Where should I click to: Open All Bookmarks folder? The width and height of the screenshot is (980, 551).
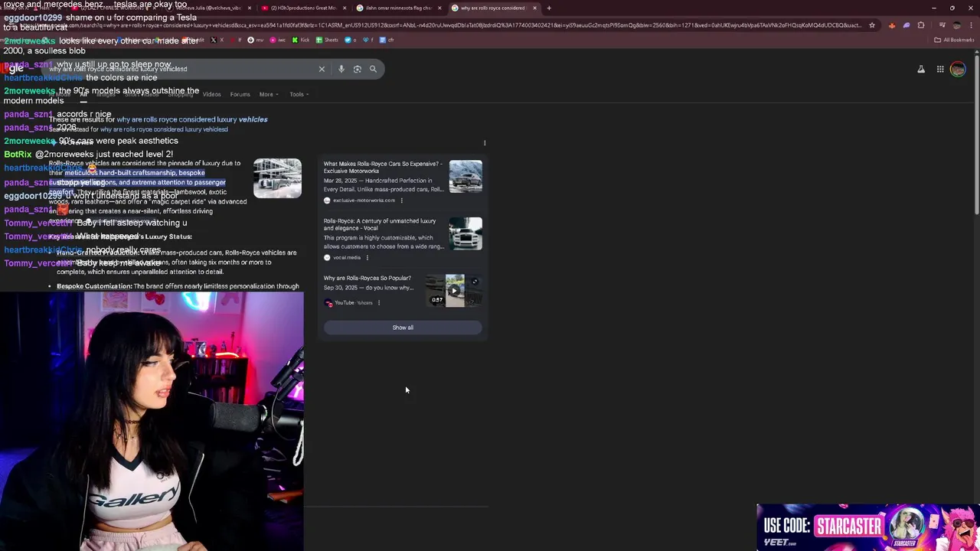(954, 40)
